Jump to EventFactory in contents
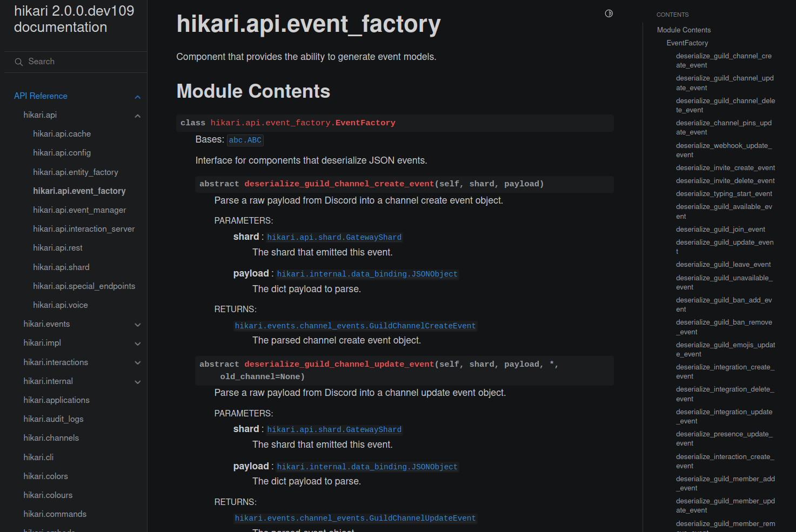The width and height of the screenshot is (796, 532). (687, 43)
